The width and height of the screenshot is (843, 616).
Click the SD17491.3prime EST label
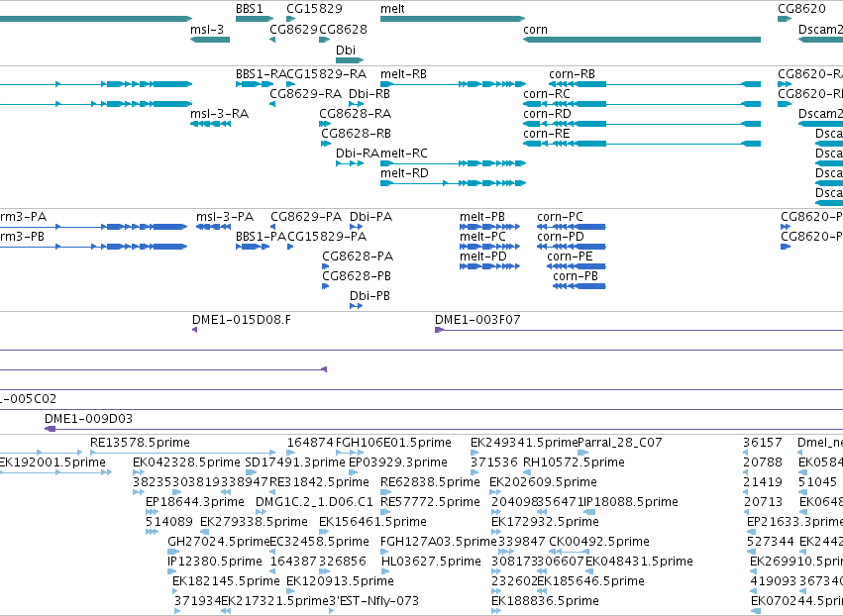point(294,462)
